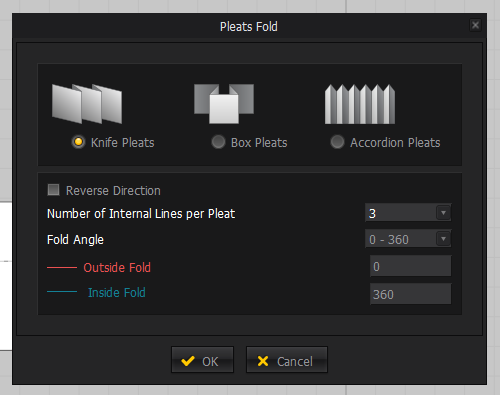The image size is (500, 395).
Task: Click the red Outside Fold line swatch
Action: (62, 267)
